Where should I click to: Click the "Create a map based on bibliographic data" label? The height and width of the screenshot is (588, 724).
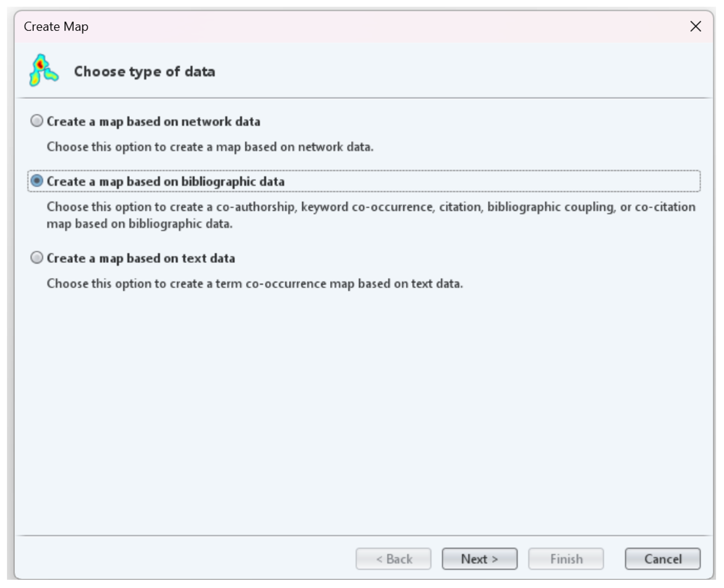(165, 182)
